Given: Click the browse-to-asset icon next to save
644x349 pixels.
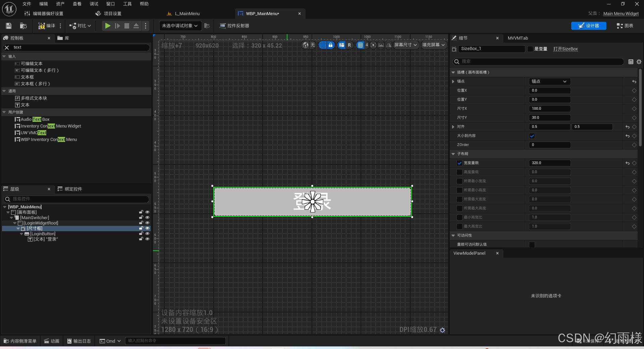Looking at the screenshot, I should tap(23, 26).
